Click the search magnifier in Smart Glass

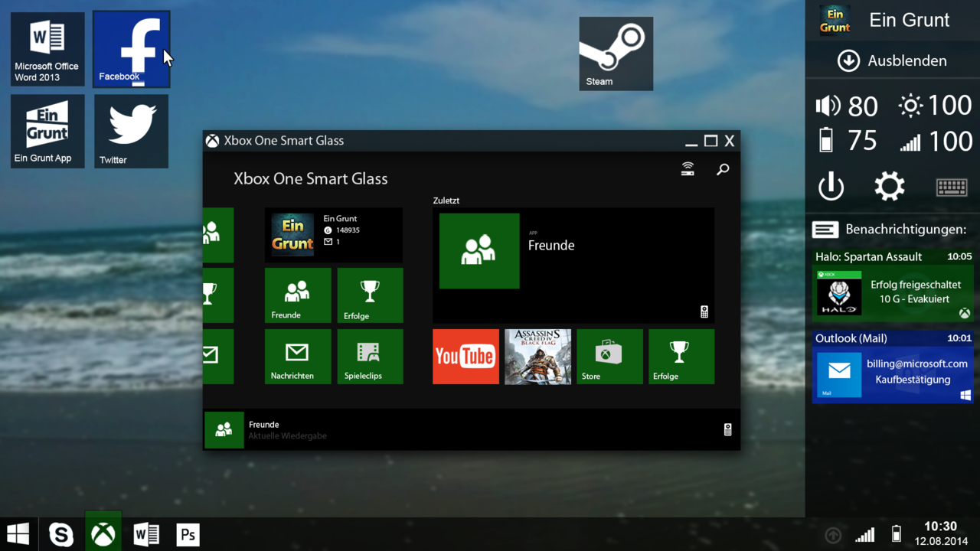coord(723,170)
